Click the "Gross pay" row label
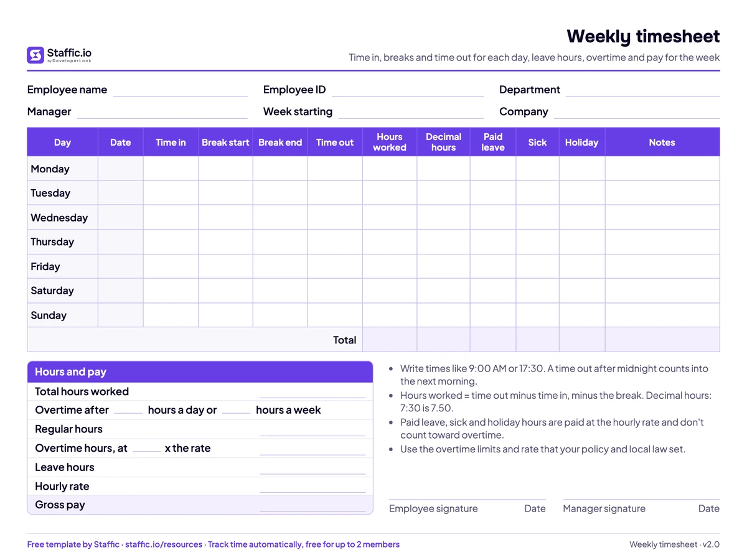 [x=60, y=505]
